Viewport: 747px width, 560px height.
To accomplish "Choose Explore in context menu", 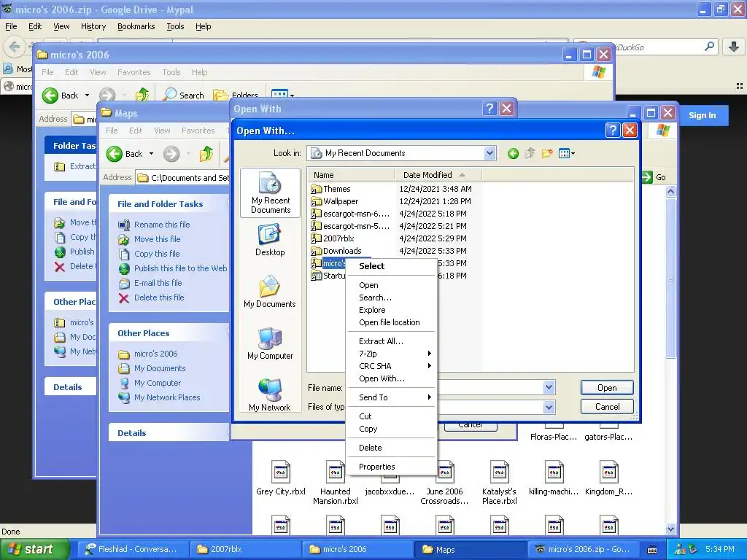I will (391, 310).
